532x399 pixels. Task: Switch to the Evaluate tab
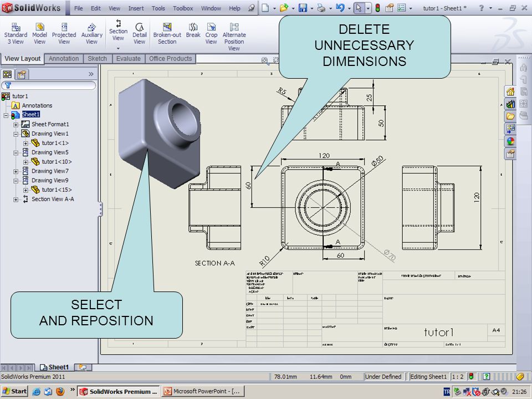pyautogui.click(x=128, y=58)
